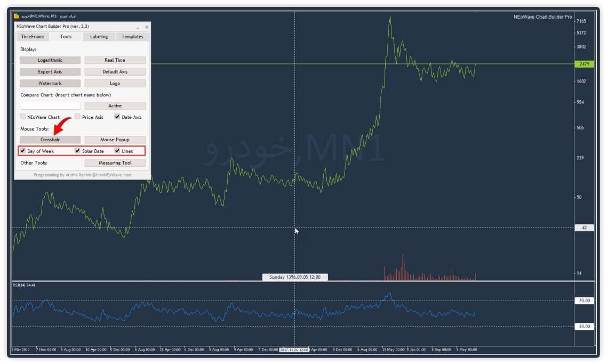Select the Templates tab
The height and width of the screenshot is (364, 608).
[132, 37]
